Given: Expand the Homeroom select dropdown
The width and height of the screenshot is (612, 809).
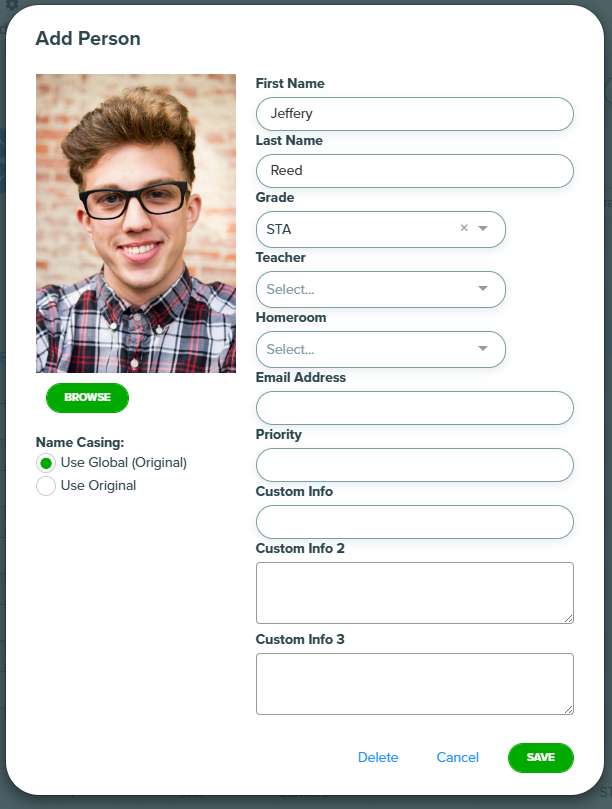Looking at the screenshot, I should (381, 349).
